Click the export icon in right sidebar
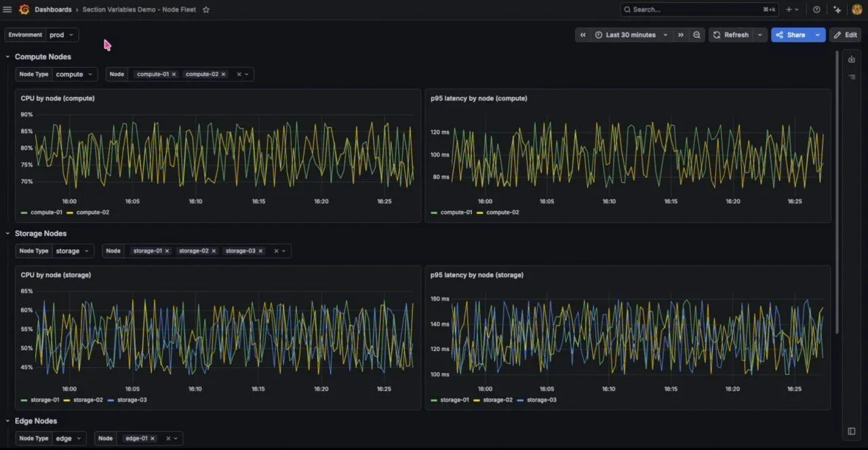The width and height of the screenshot is (868, 450). (x=852, y=59)
